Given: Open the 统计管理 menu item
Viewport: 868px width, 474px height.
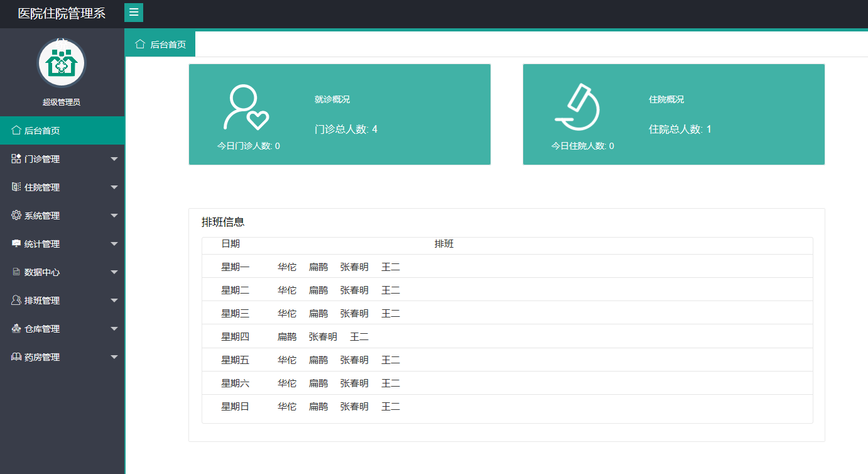Looking at the screenshot, I should point(62,244).
